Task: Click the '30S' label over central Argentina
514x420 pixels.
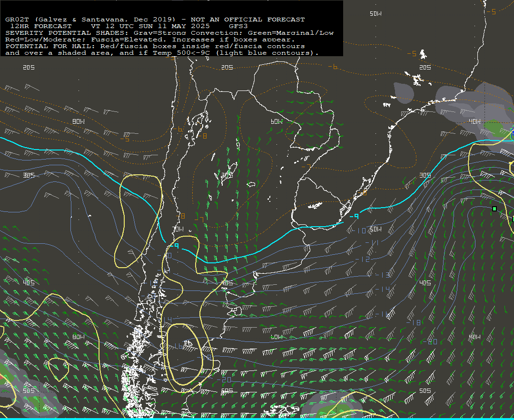Action: coord(227,175)
